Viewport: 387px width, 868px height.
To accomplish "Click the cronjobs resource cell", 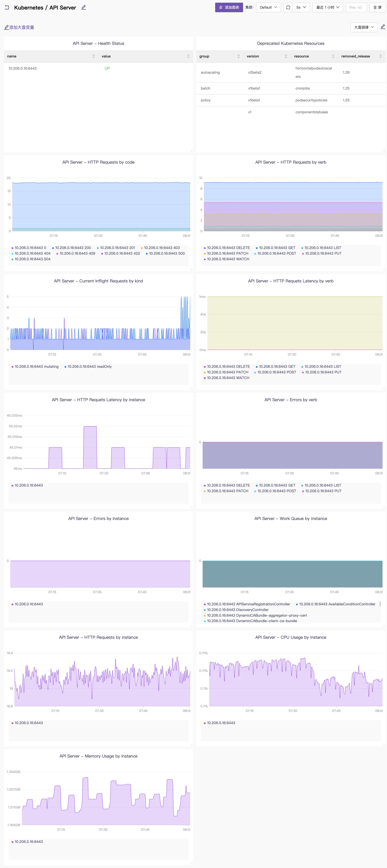I will click(302, 88).
